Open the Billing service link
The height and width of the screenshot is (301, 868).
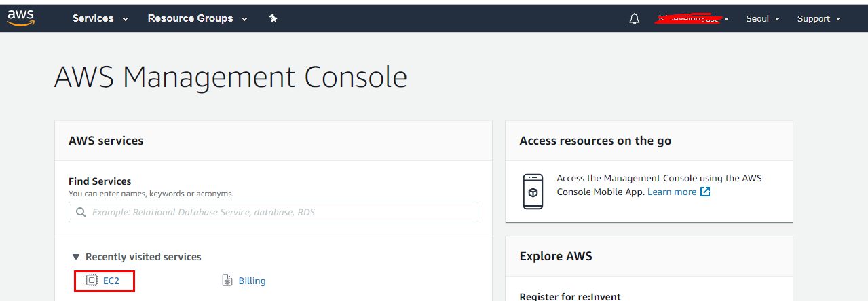coord(252,281)
